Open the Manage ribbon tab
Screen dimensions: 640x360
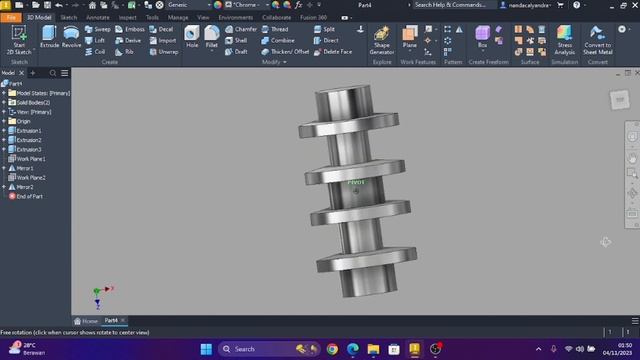178,18
